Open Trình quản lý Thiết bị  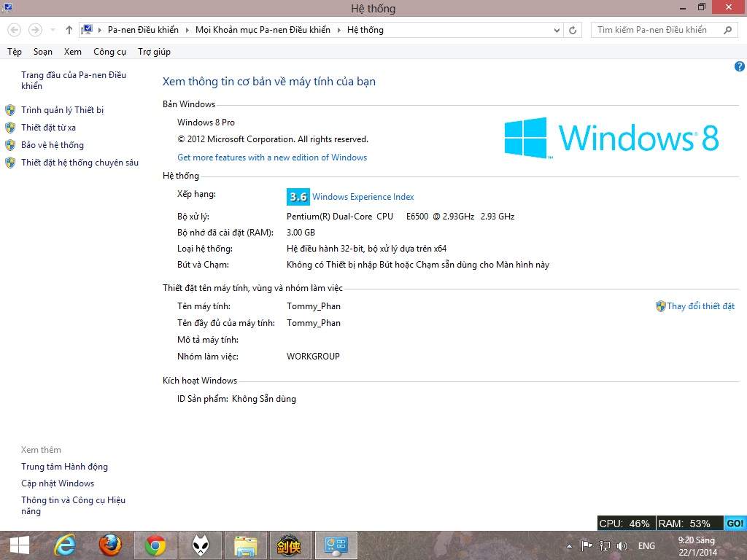pyautogui.click(x=63, y=110)
